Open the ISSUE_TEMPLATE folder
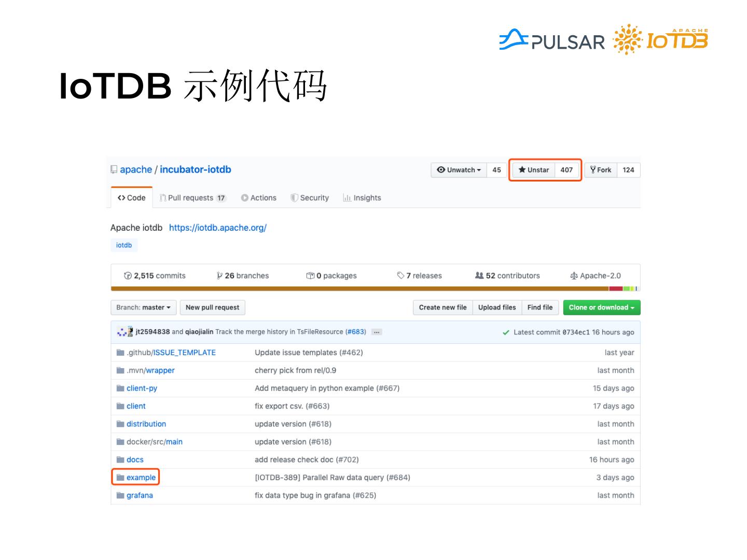 (184, 353)
